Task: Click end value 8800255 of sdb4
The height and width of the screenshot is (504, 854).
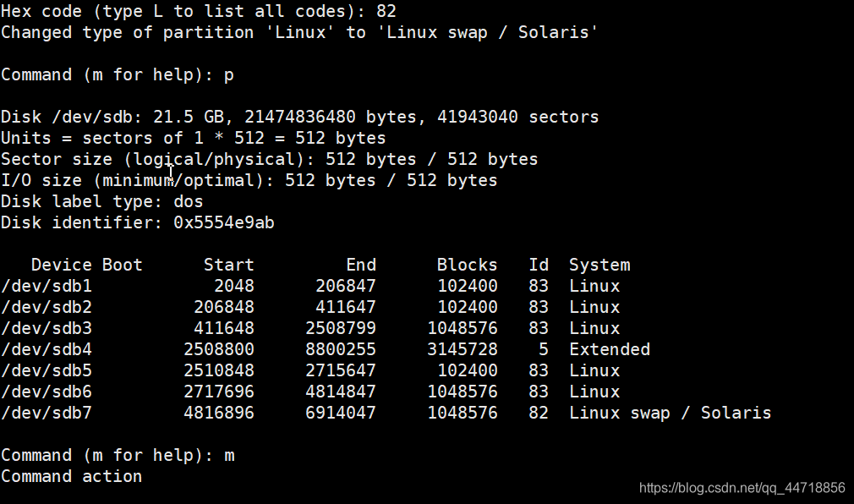Action: click(x=341, y=349)
